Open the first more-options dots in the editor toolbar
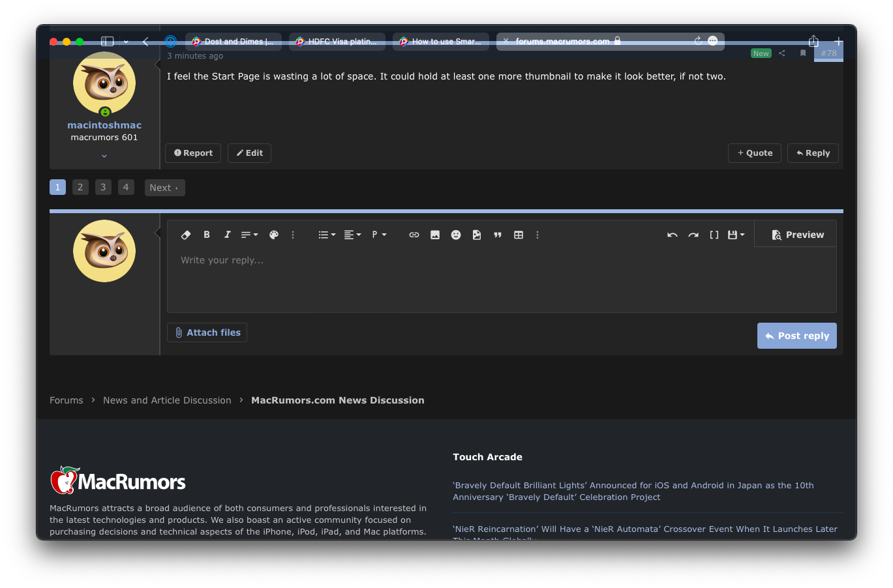 pyautogui.click(x=293, y=235)
